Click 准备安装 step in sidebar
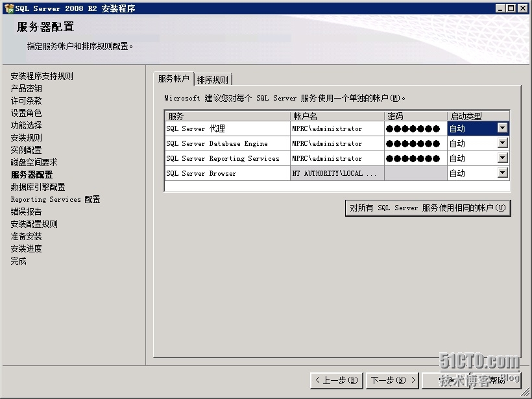Image resolution: width=532 pixels, height=399 pixels. (x=26, y=236)
